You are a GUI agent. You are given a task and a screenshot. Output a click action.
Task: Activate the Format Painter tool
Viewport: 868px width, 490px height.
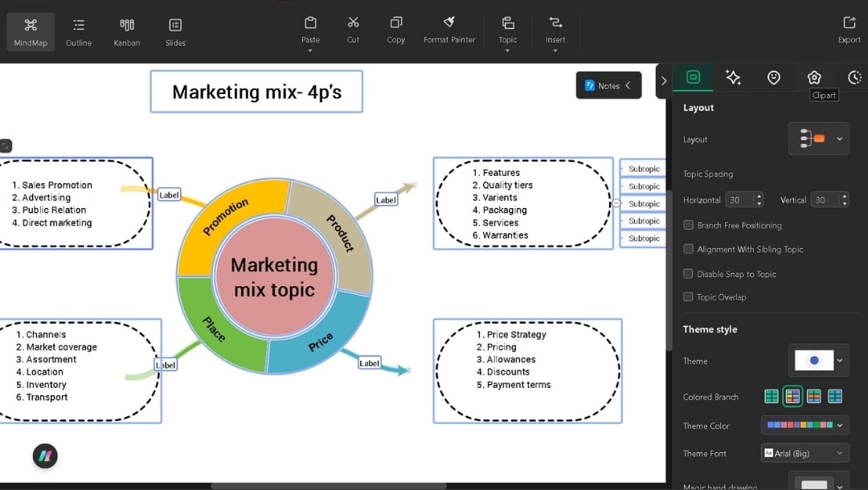pos(448,30)
